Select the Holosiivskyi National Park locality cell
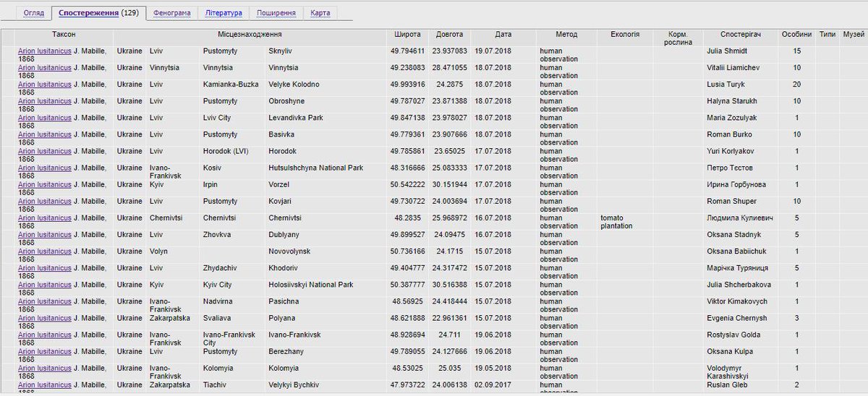868x396 pixels. click(310, 285)
